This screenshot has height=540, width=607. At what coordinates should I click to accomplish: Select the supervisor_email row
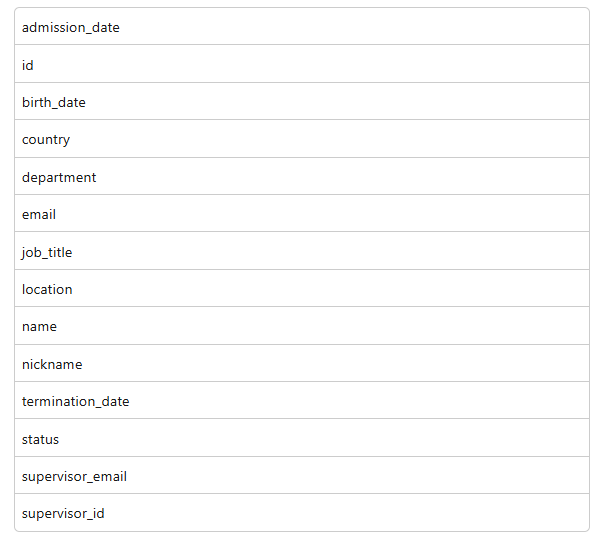pyautogui.click(x=302, y=475)
